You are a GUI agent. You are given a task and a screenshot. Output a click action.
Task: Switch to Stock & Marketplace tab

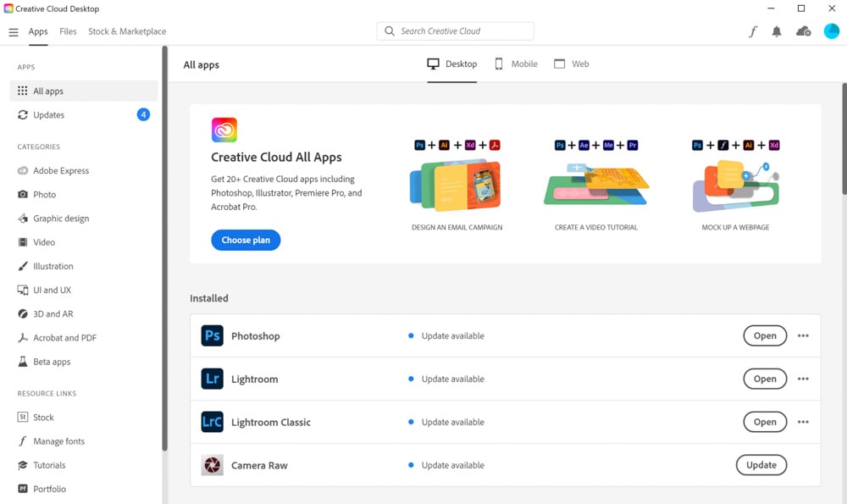point(127,31)
